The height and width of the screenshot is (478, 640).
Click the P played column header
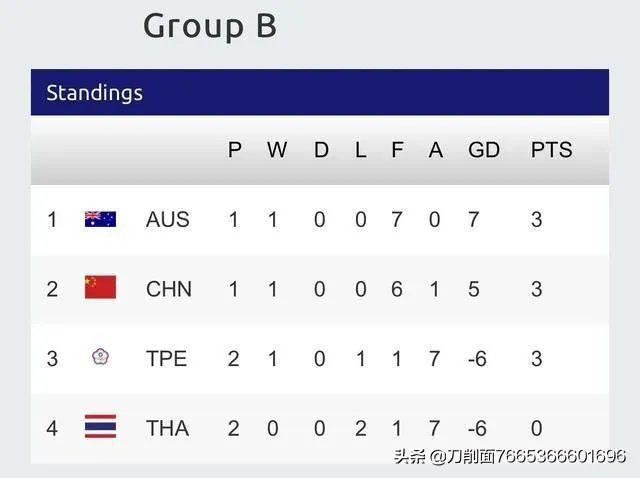point(235,150)
